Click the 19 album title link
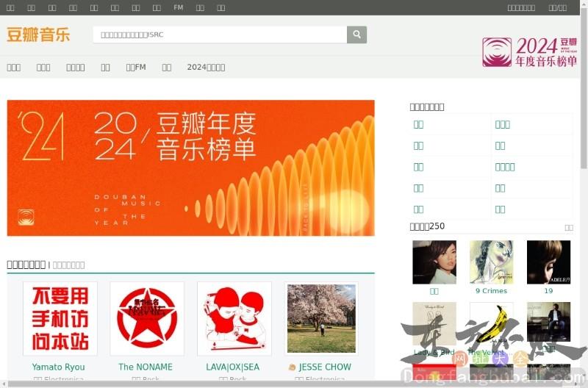 [548, 291]
